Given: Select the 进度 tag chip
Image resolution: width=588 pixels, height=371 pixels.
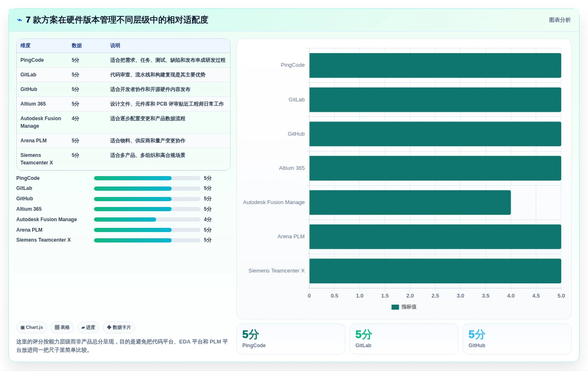Looking at the screenshot, I should tap(88, 328).
